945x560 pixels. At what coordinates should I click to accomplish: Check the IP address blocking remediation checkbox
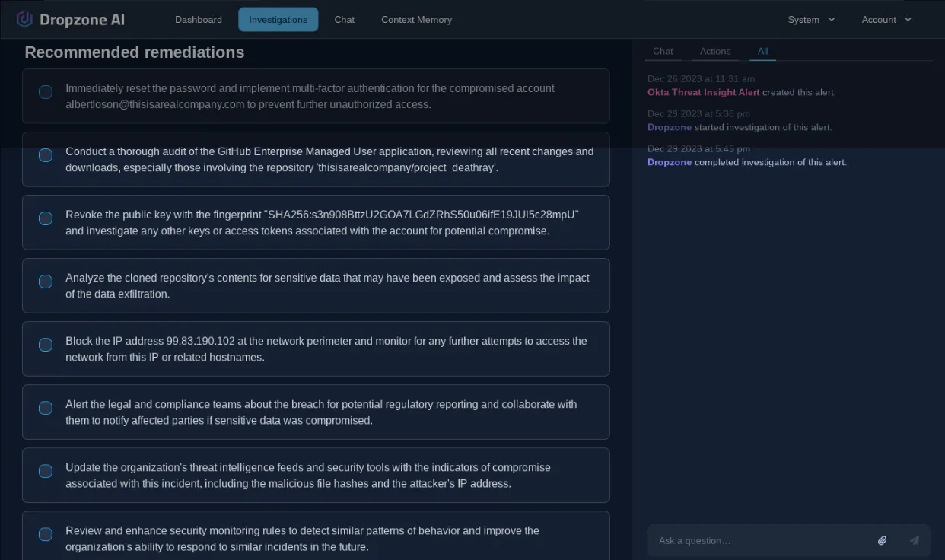click(x=45, y=345)
